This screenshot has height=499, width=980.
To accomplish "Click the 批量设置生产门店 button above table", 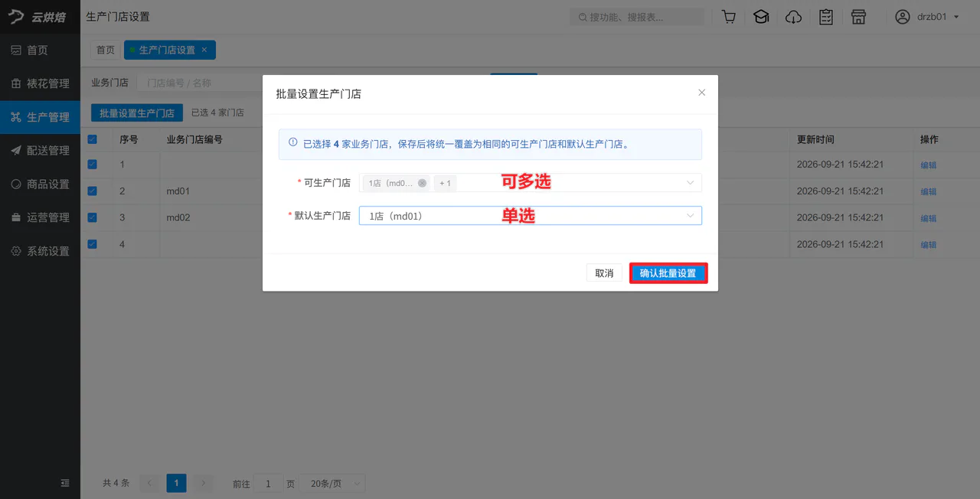I will tap(137, 113).
